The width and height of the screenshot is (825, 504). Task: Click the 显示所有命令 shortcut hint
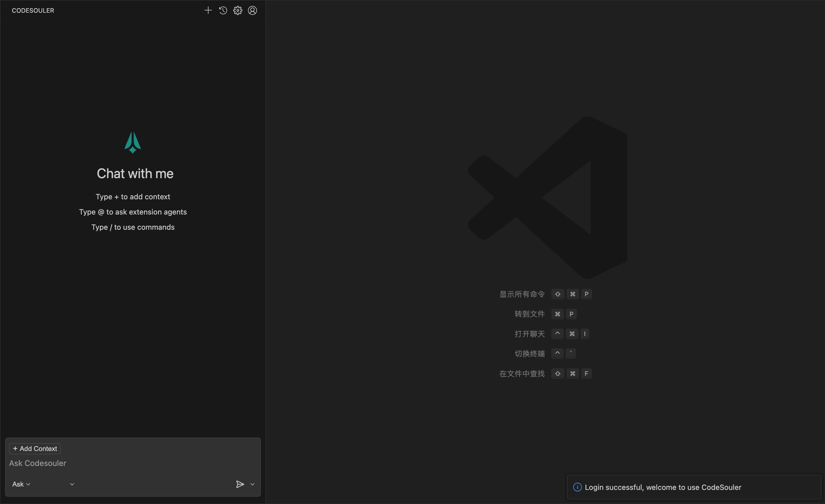(522, 294)
